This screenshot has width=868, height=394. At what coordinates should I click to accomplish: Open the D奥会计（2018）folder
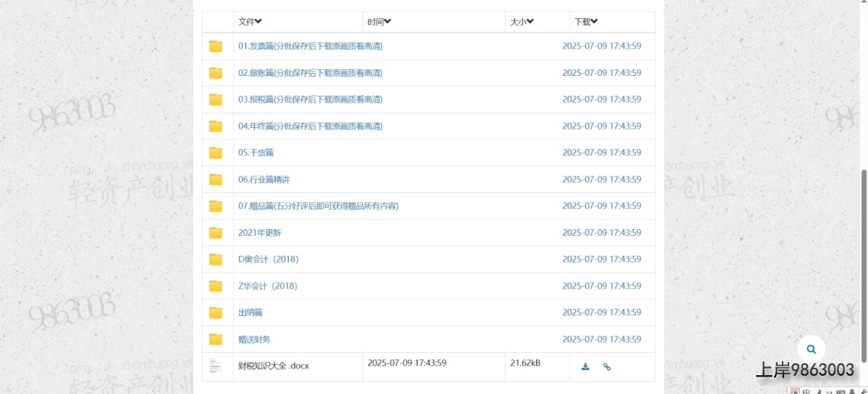coord(268,259)
